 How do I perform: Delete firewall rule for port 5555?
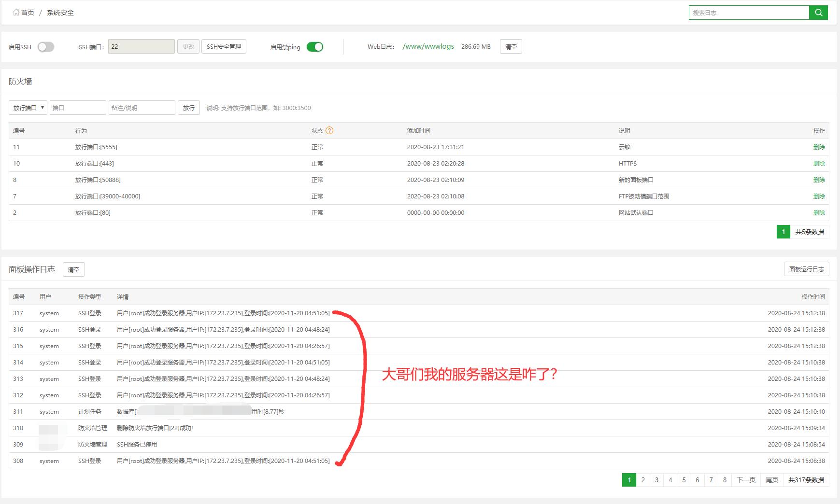tap(819, 147)
